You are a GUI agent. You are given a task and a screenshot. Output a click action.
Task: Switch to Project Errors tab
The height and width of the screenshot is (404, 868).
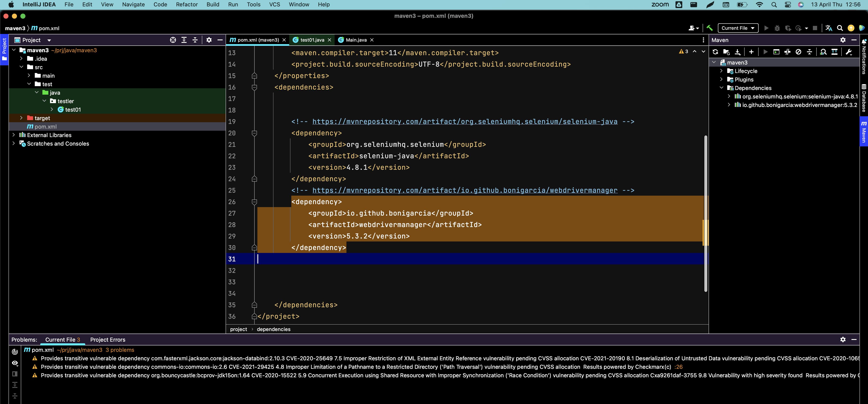point(107,339)
